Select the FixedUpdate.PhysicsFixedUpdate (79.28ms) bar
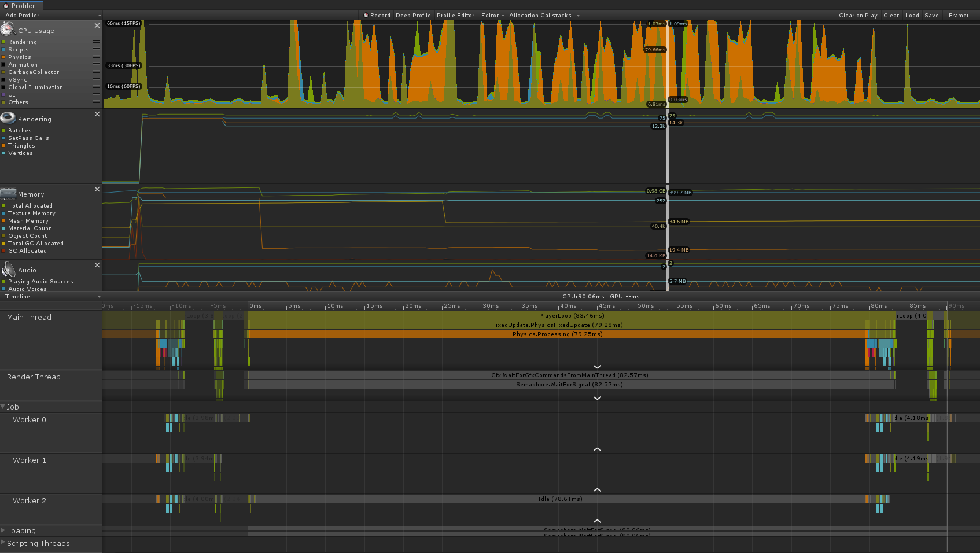Viewport: 980px width, 553px height. tap(557, 325)
